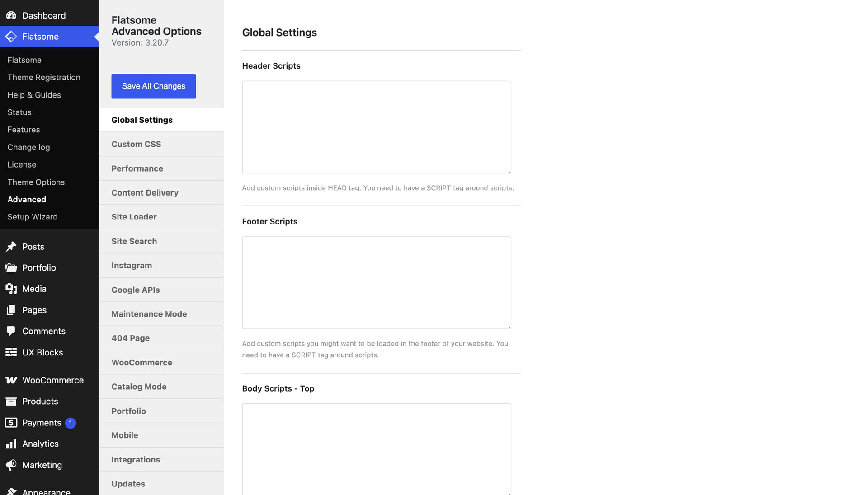
Task: Focus the Body Scripts - Top textarea
Action: tap(377, 449)
